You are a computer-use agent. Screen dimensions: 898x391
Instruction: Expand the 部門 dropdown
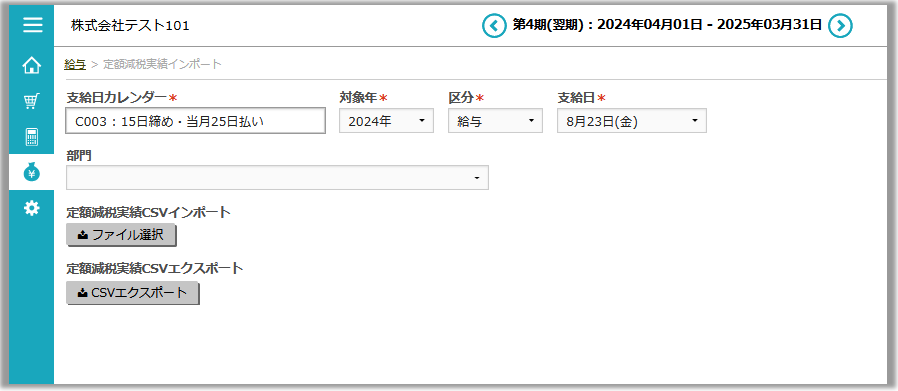pos(278,177)
